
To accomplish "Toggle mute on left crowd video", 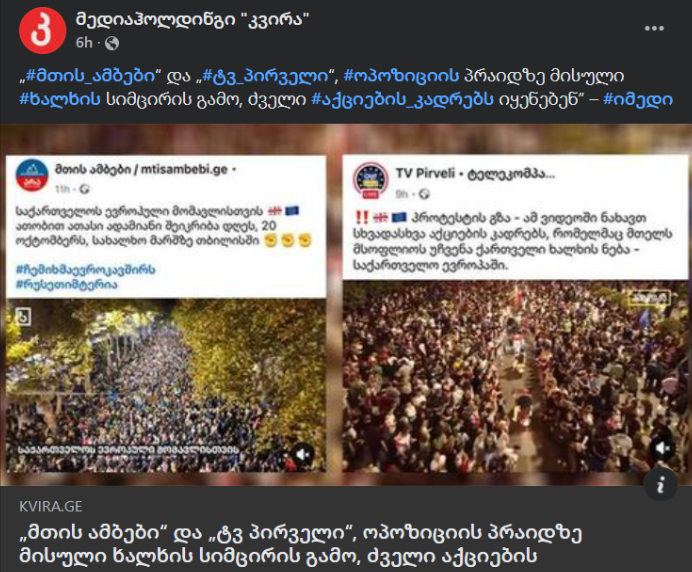I will [x=302, y=454].
